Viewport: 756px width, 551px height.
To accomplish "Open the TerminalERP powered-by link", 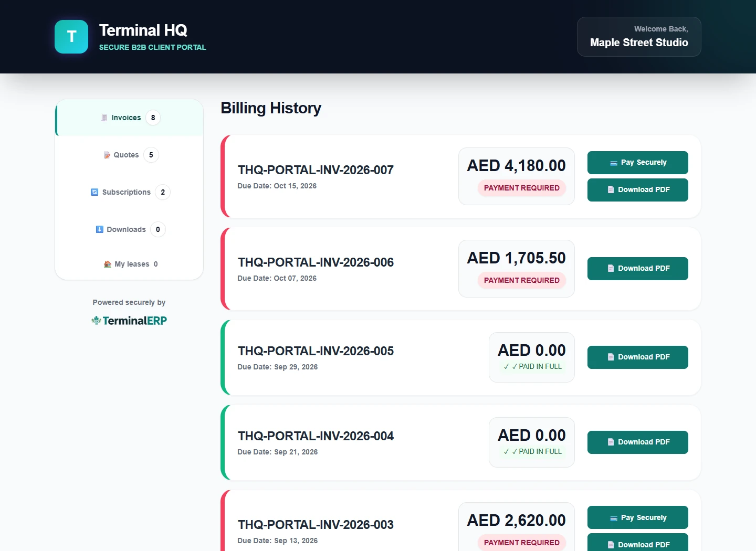I will 129,320.
